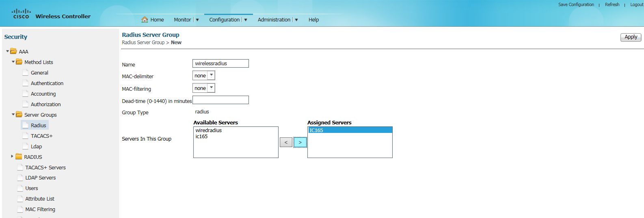Open Users item in Security tree

32,188
